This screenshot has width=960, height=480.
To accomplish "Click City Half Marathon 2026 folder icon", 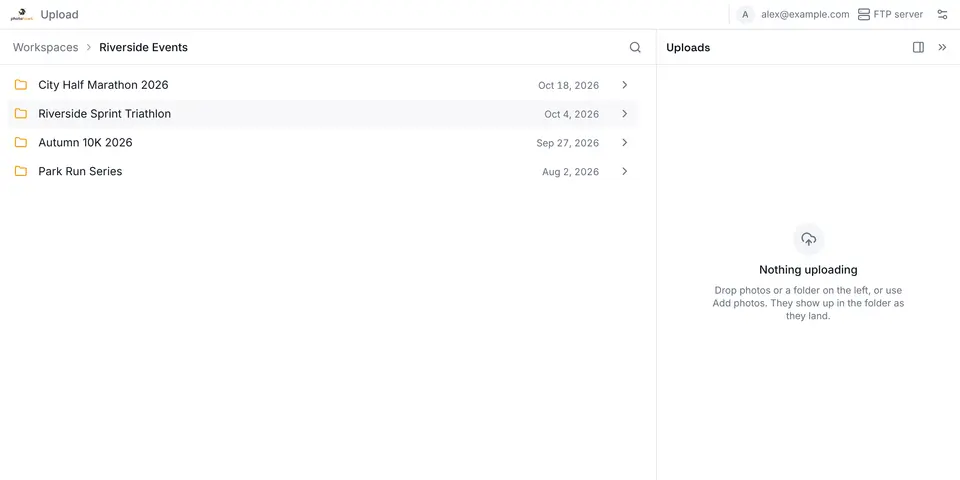I will (21, 84).
